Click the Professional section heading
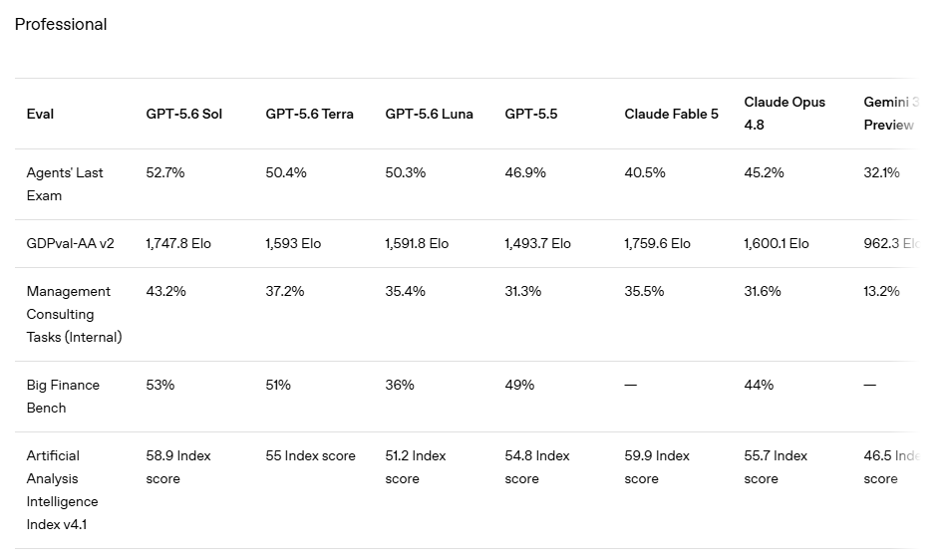This screenshot has width=945, height=560. point(61,24)
